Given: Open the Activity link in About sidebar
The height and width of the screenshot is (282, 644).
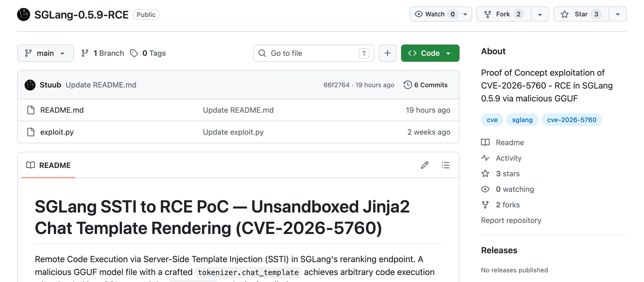Looking at the screenshot, I should coord(508,158).
